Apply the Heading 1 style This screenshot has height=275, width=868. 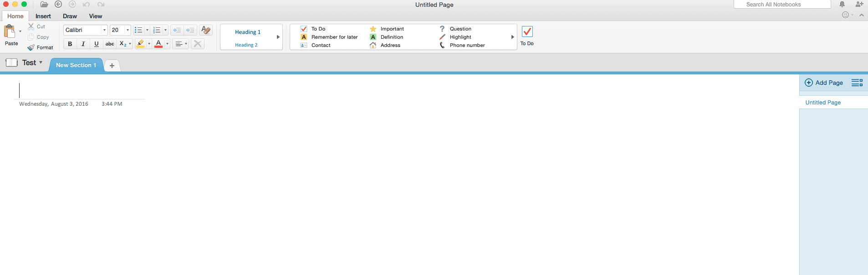(x=248, y=32)
